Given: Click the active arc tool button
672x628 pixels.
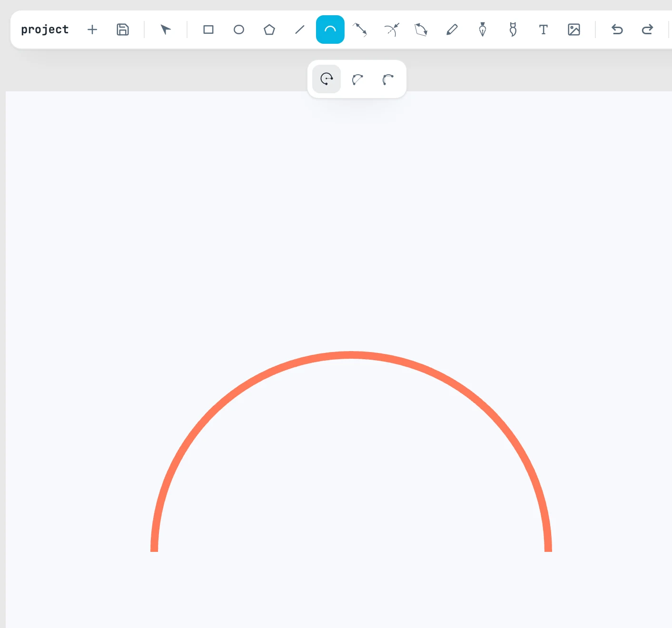Looking at the screenshot, I should click(330, 29).
